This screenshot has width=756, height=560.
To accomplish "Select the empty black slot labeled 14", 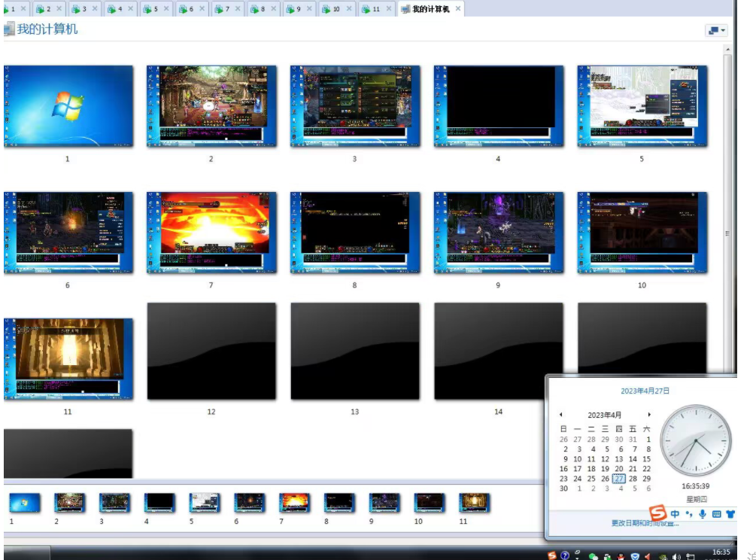I will tap(499, 352).
